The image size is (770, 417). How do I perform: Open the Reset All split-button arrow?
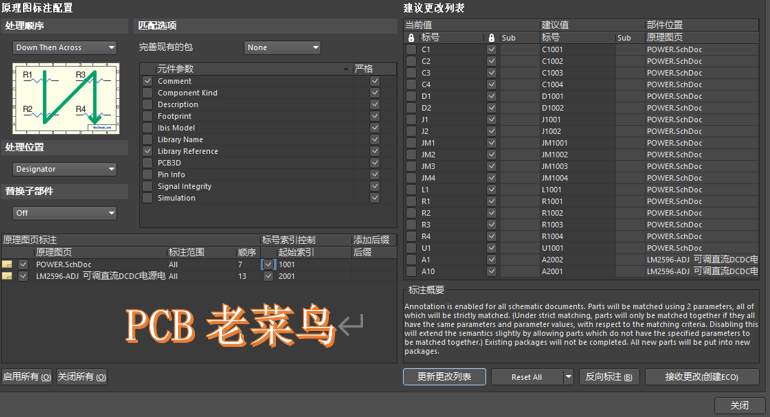[x=568, y=377]
